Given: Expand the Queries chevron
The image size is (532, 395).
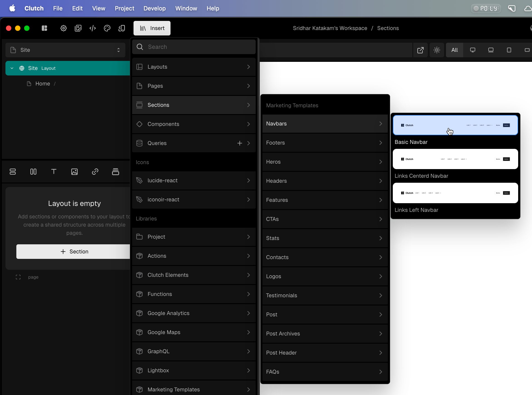Looking at the screenshot, I should coord(249,143).
